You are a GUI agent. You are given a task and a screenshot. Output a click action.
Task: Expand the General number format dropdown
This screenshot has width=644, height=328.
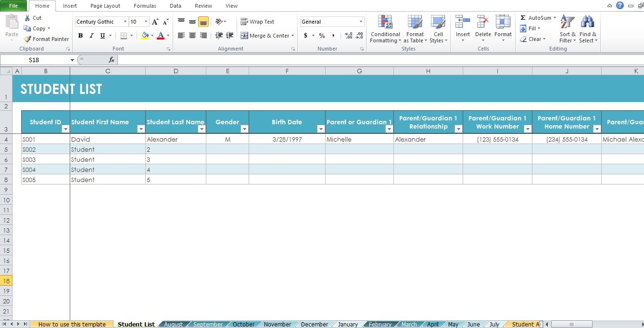(361, 22)
